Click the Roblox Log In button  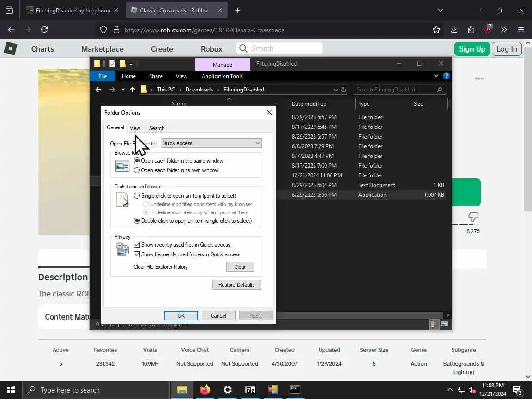coord(507,49)
